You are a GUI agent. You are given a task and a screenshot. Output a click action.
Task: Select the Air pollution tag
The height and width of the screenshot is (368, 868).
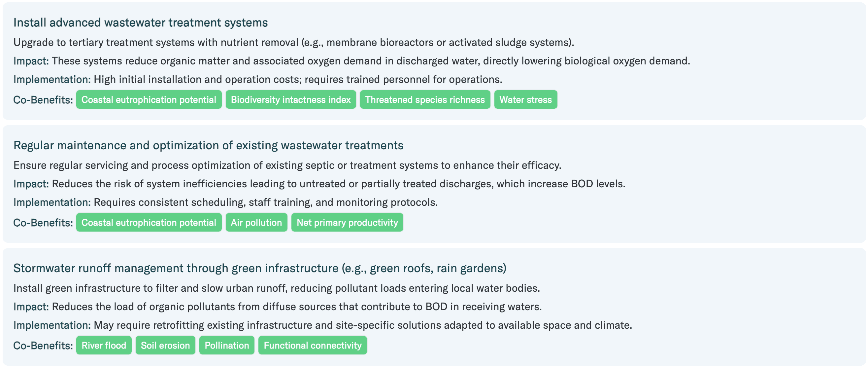coord(256,222)
